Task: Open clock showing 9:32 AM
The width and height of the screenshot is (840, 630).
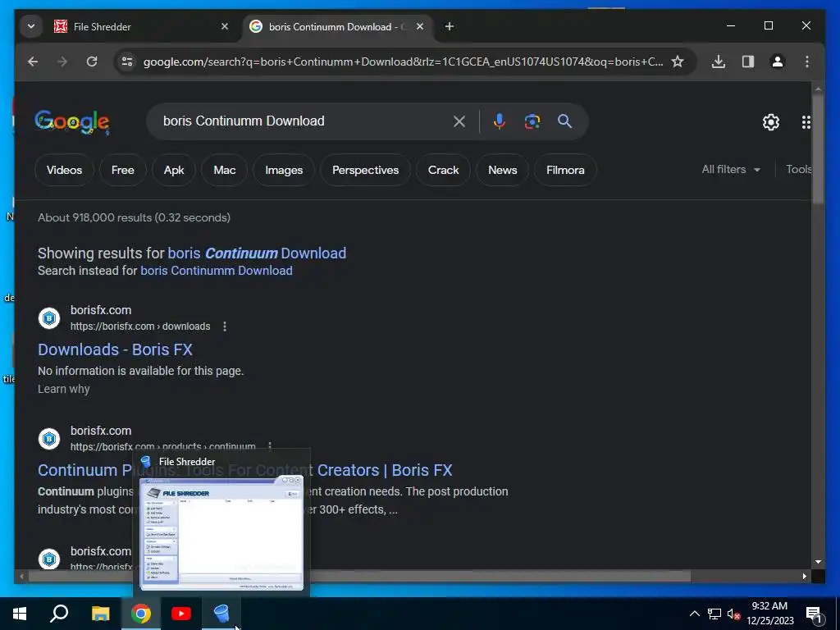Action: (x=769, y=614)
